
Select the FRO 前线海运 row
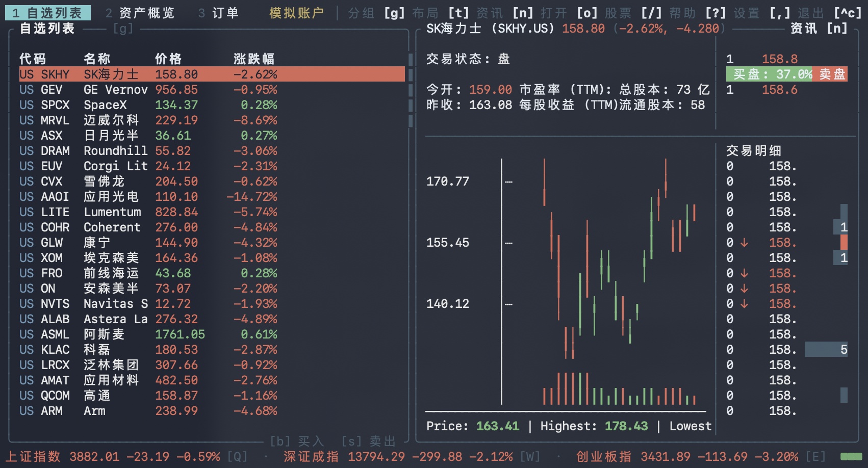212,273
